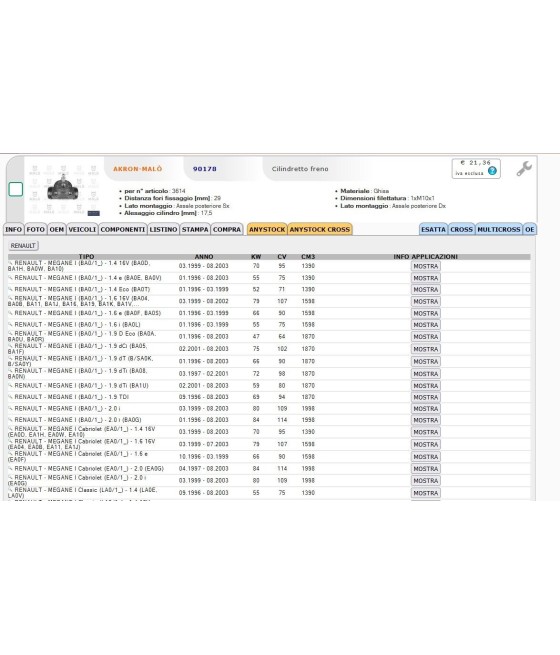
Task: Open the ANYSTOCK CROSS tab
Action: click(320, 229)
